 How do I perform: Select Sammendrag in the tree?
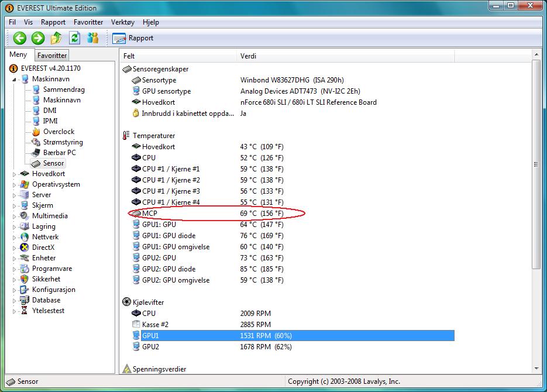64,90
